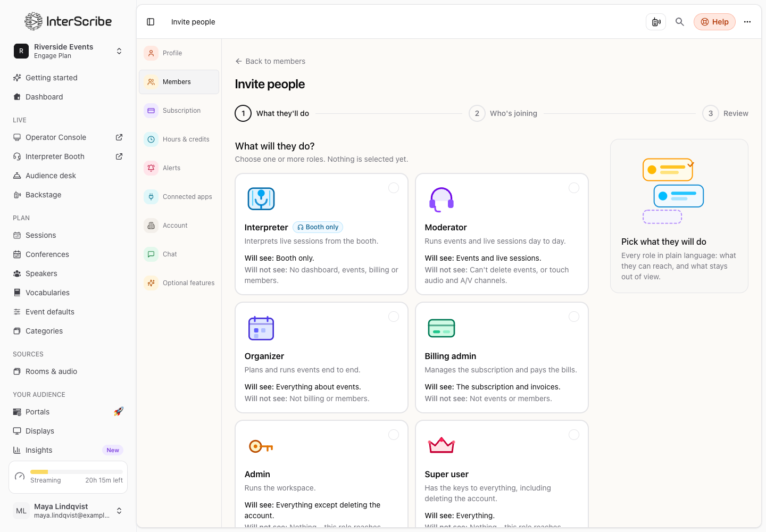Image resolution: width=766 pixels, height=532 pixels.
Task: Click the Organizer calendar icon
Action: tap(261, 328)
